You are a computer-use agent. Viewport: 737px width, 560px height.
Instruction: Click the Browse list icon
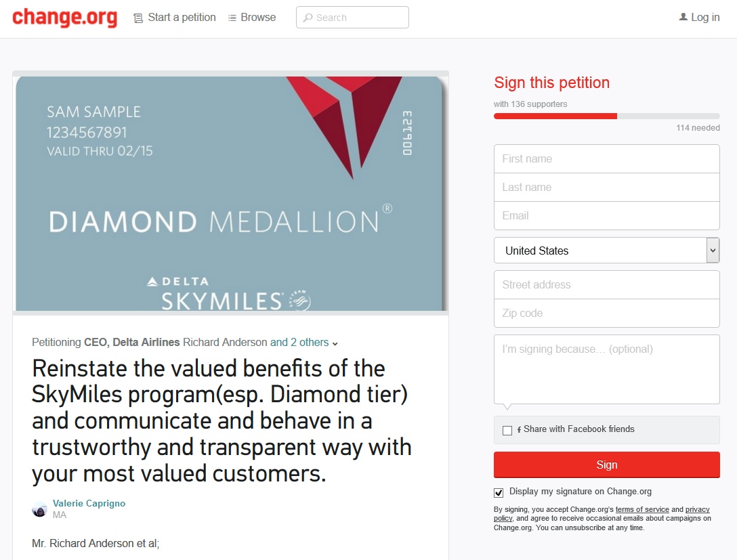pyautogui.click(x=232, y=18)
